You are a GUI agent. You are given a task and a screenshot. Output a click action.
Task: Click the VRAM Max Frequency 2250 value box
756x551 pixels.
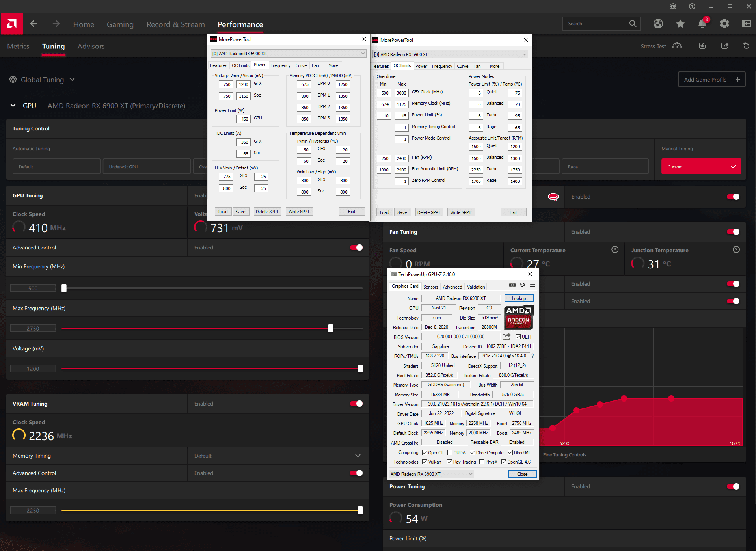[33, 510]
